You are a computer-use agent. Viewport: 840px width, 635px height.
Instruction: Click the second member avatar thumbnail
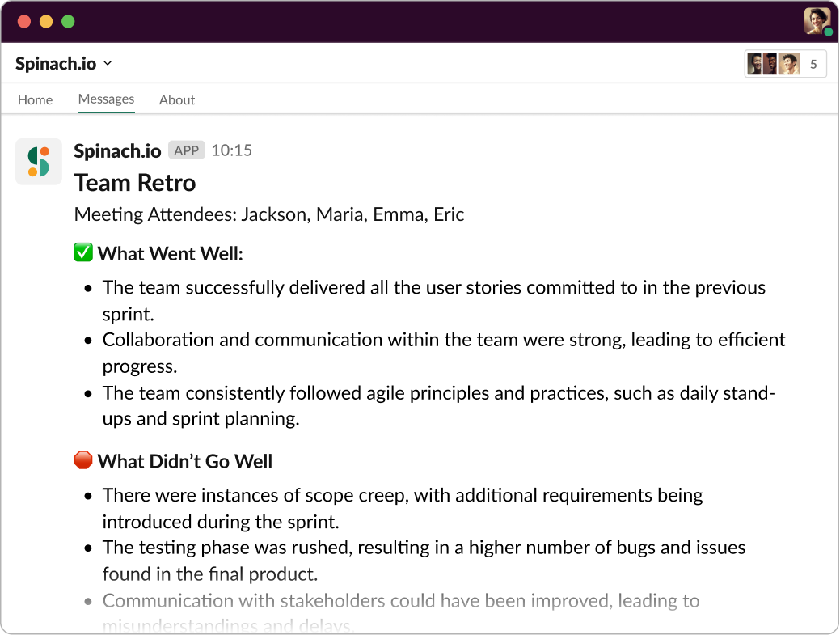point(770,64)
